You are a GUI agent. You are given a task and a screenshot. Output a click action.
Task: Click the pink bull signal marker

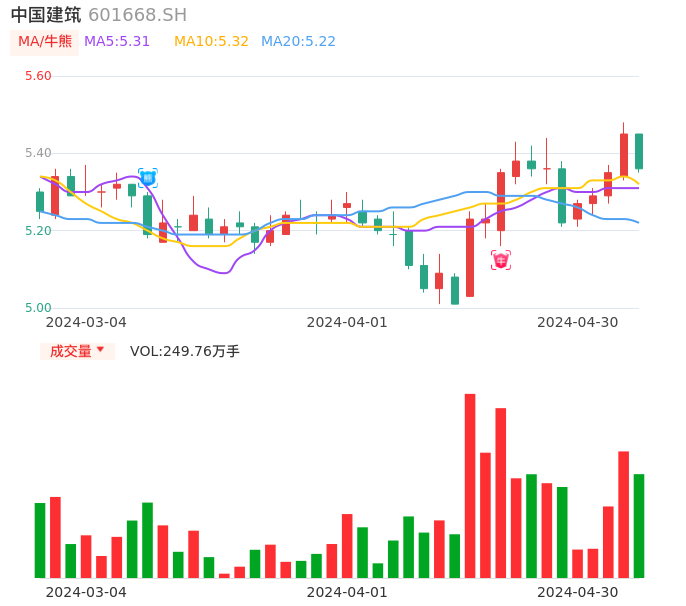501,260
